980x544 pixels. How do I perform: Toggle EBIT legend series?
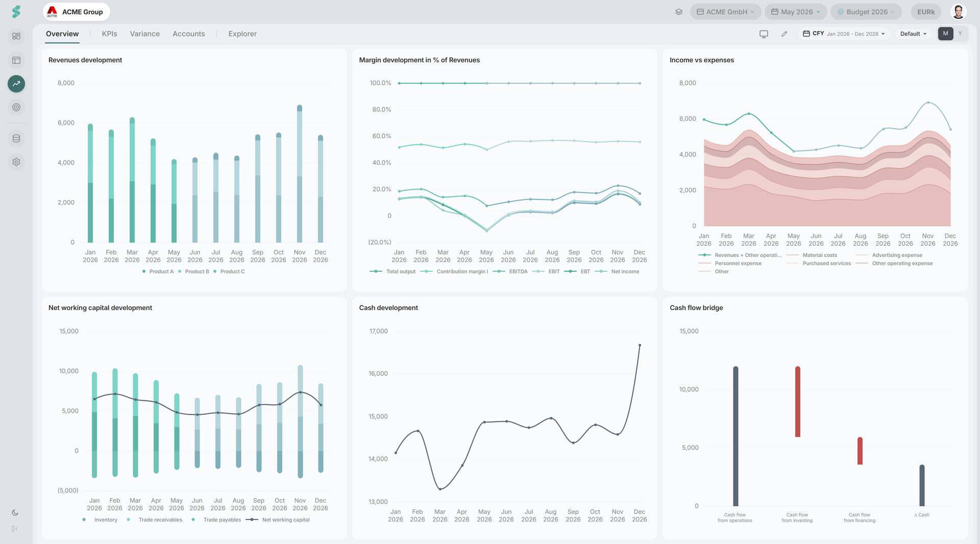click(x=546, y=272)
